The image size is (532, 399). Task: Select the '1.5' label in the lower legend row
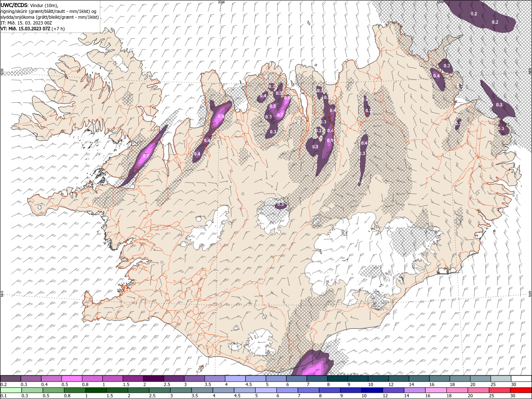pyautogui.click(x=110, y=396)
